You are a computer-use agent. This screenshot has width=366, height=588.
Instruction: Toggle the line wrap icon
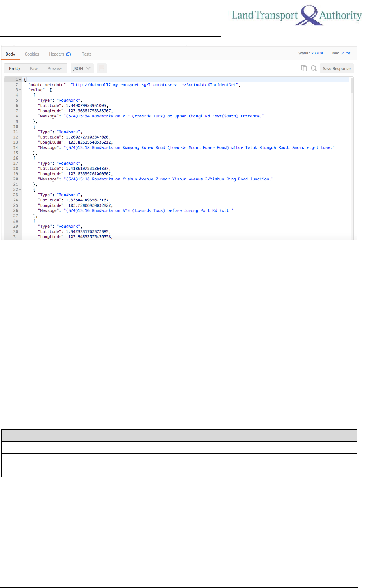[x=102, y=69]
